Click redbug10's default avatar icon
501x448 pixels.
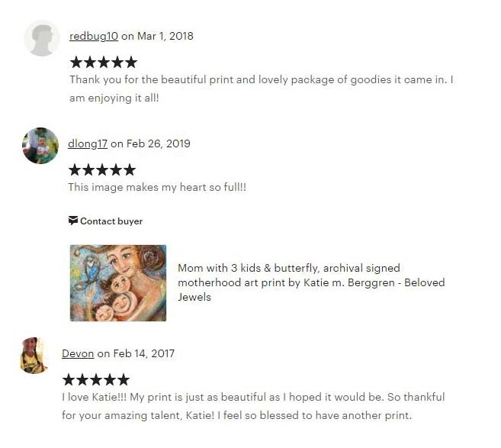[41, 38]
